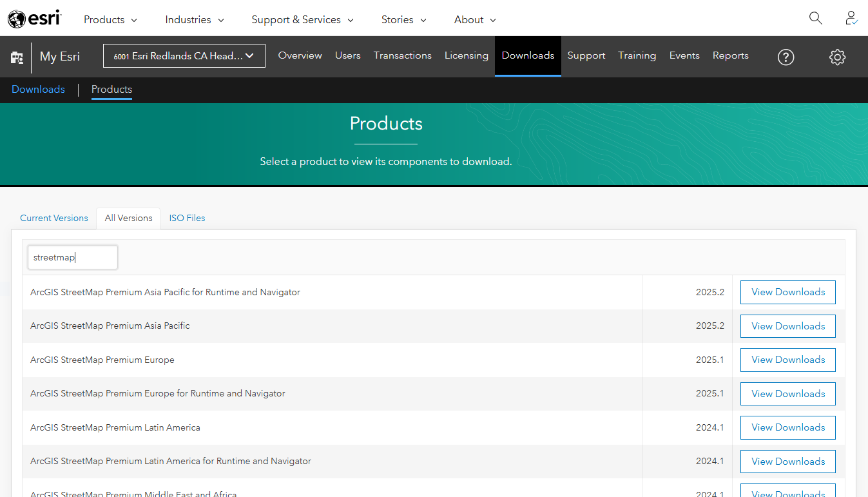Click the Downloads sub-navigation link
The image size is (868, 497).
point(38,90)
